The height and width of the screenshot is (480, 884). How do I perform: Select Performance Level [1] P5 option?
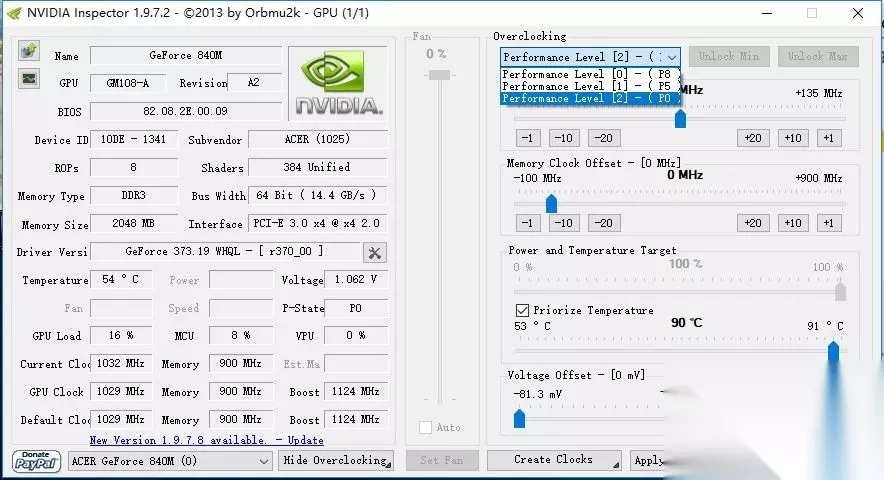pyautogui.click(x=590, y=86)
